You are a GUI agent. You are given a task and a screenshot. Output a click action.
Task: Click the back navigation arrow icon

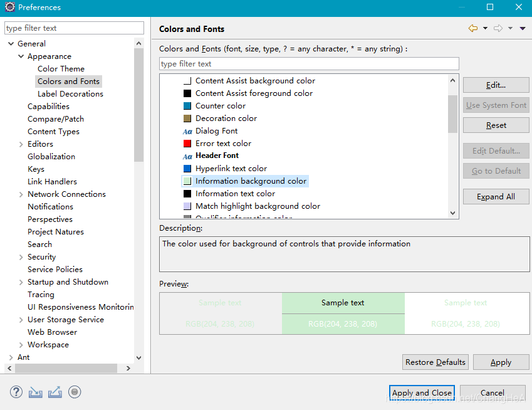472,28
